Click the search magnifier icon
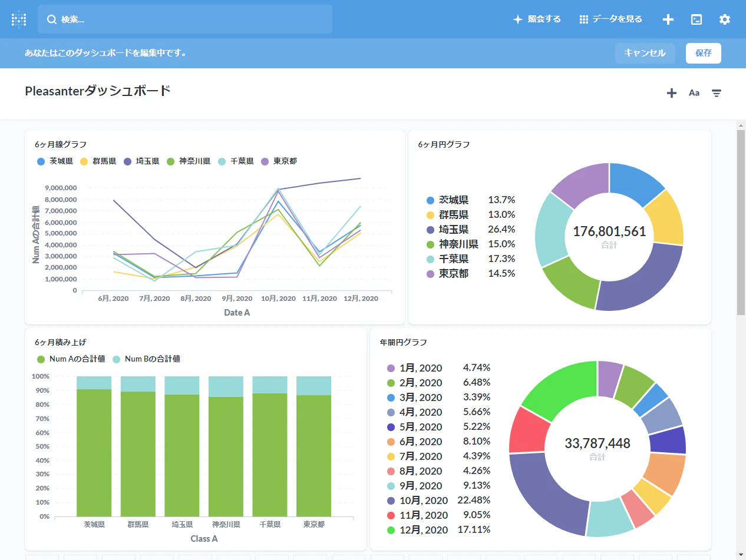The height and width of the screenshot is (560, 746). pos(52,19)
